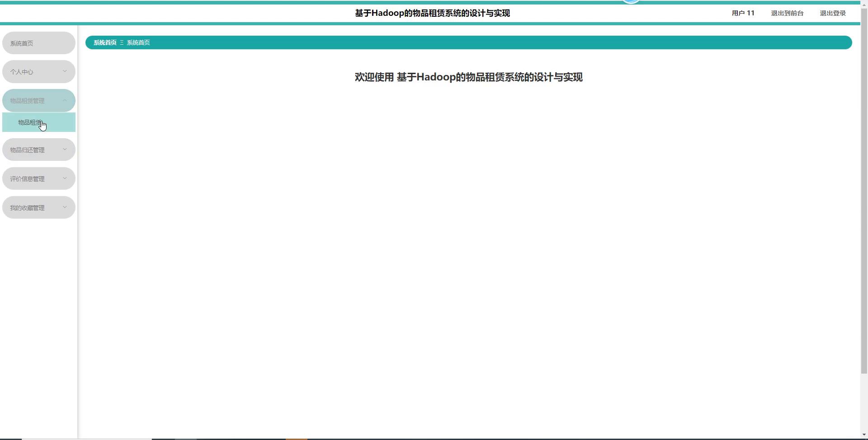Screen dimensions: 868x440
Task: Click the chevron beside 物品归还管理
Action: [65, 149]
